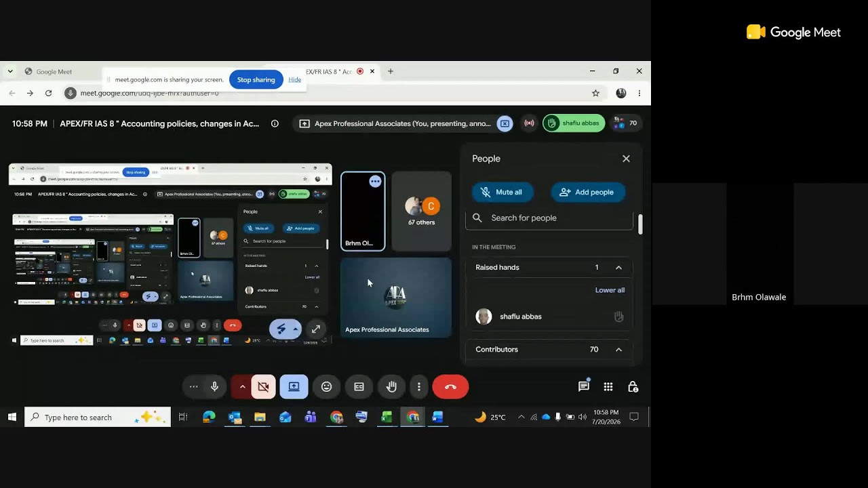Show hidden system tray icons
Image resolution: width=868 pixels, height=488 pixels.
coord(521,418)
